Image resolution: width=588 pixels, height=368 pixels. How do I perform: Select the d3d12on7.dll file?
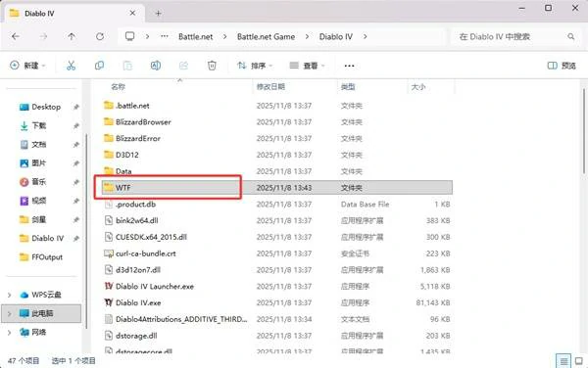pos(277,270)
